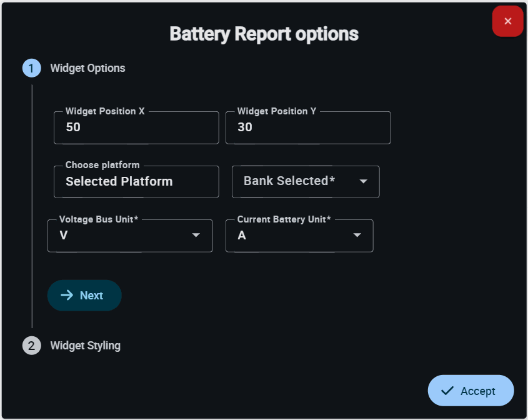Click the step 1 circle icon
The height and width of the screenshot is (420, 528).
32,68
